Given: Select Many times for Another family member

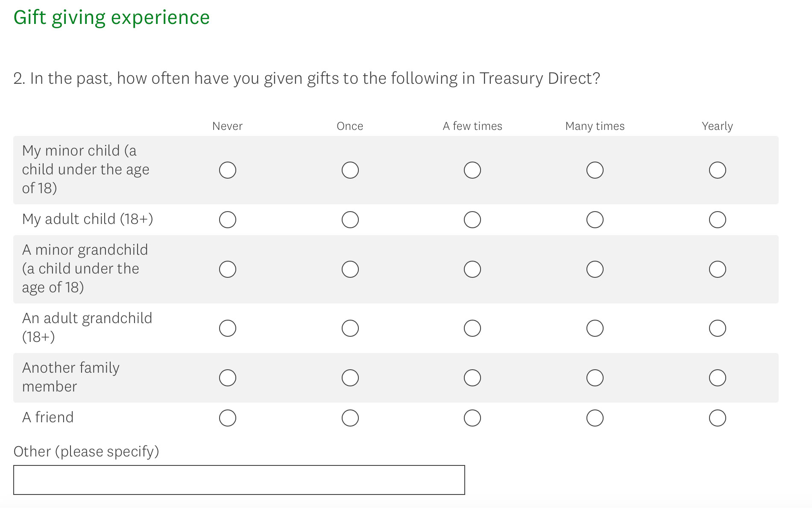Looking at the screenshot, I should pyautogui.click(x=595, y=378).
